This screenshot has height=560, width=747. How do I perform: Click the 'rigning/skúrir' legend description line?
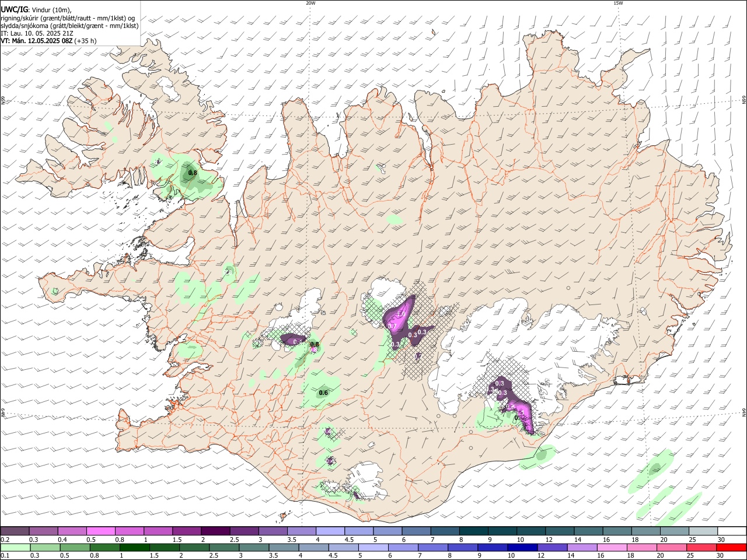coord(68,17)
